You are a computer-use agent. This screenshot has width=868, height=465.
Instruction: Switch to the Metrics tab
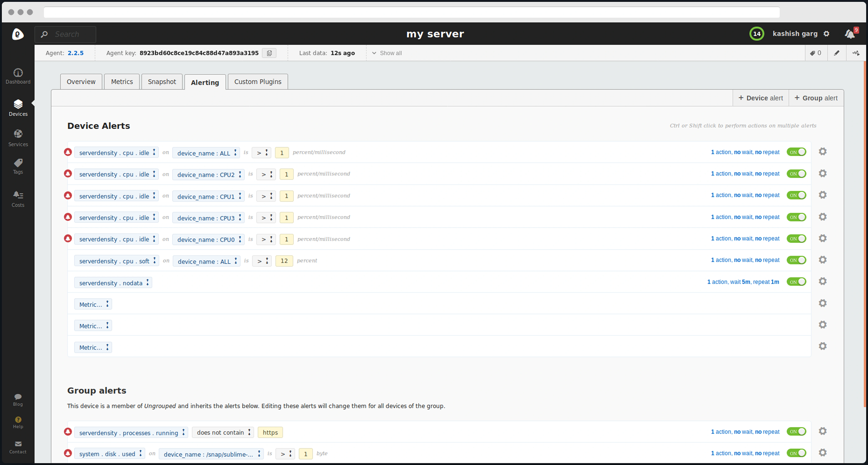(122, 82)
